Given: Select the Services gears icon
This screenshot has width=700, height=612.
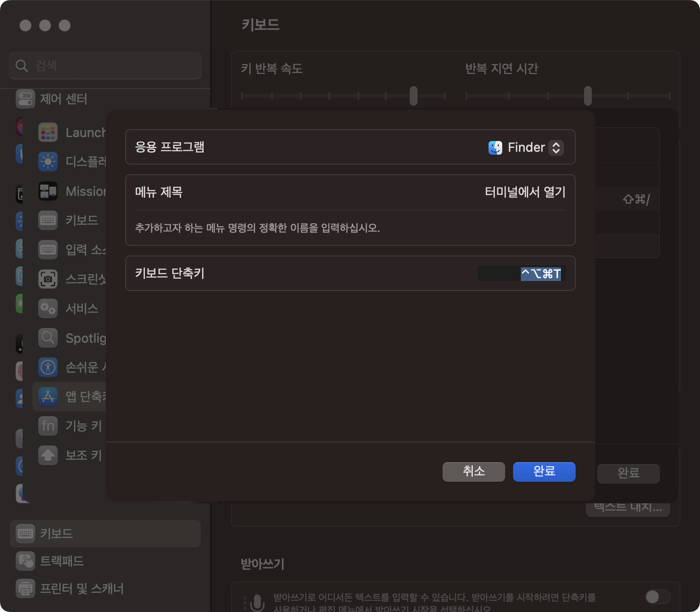Looking at the screenshot, I should click(x=48, y=308).
